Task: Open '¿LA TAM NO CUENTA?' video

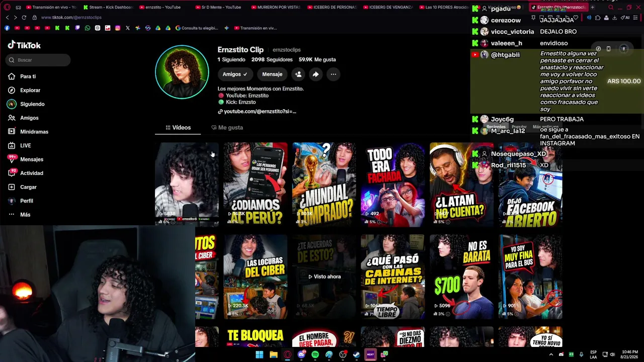Action: [461, 185]
